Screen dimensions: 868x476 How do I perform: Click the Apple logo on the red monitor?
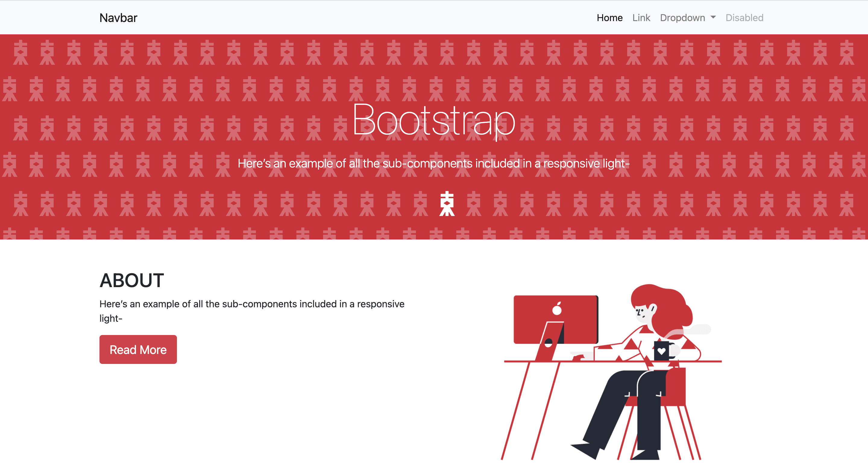click(557, 308)
